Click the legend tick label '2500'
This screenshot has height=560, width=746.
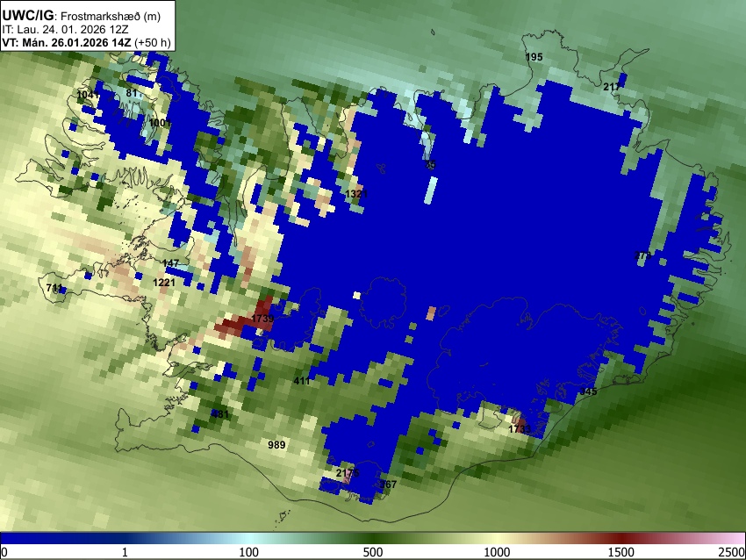pos(732,552)
